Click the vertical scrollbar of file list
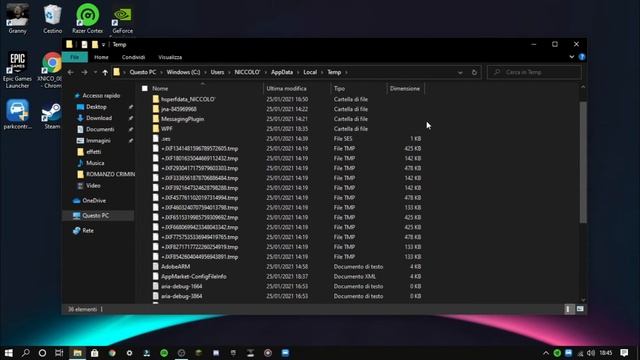The image size is (640, 360). pos(583,162)
